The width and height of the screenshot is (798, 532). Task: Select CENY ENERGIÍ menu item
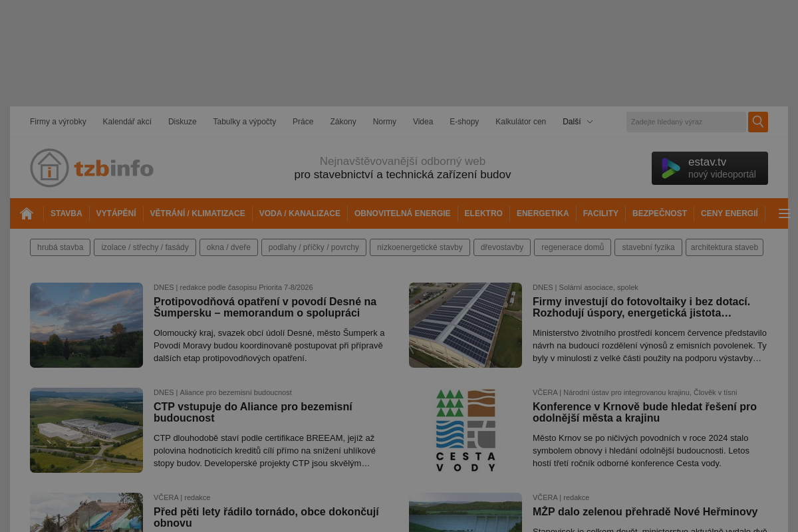tap(730, 213)
